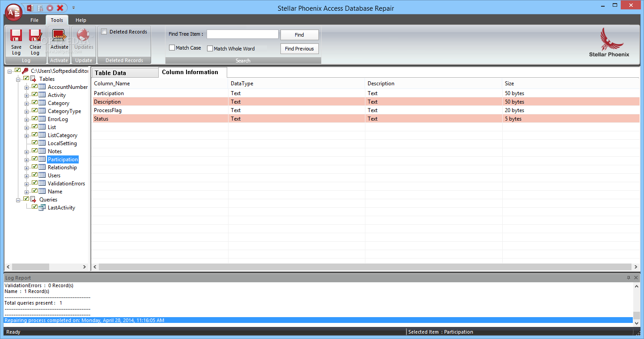Uncheck the Relationship table checkbox
Image resolution: width=644 pixels, height=339 pixels.
[34, 167]
